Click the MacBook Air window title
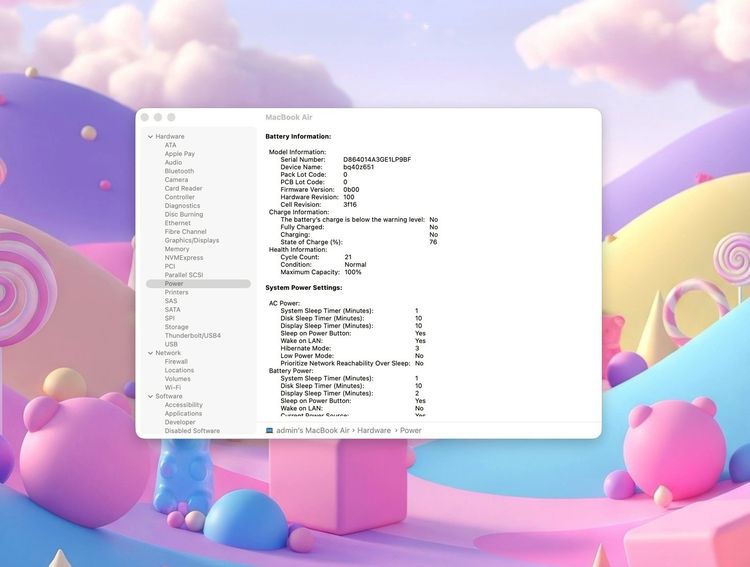Viewport: 750px width, 567px height. 289,117
